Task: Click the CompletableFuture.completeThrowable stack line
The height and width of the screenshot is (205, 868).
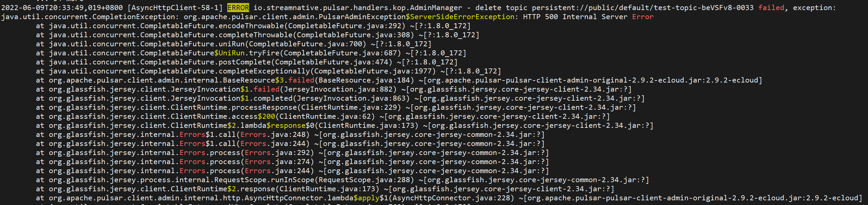Action: tap(257, 35)
